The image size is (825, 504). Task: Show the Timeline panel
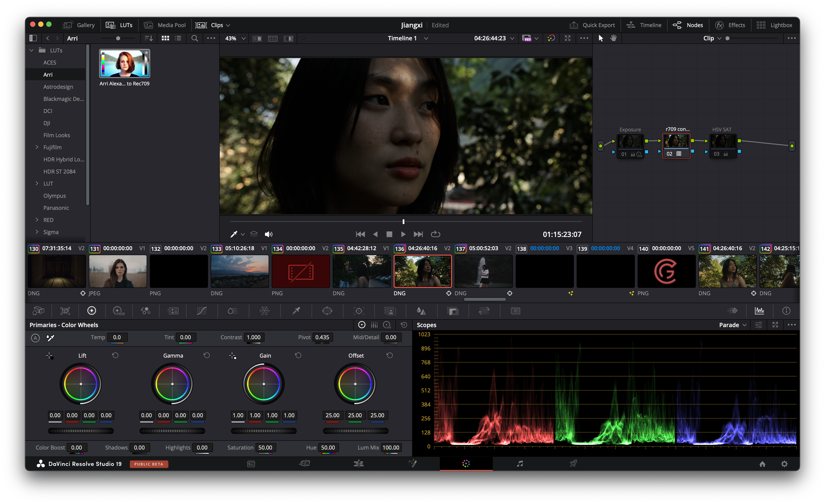tap(644, 25)
